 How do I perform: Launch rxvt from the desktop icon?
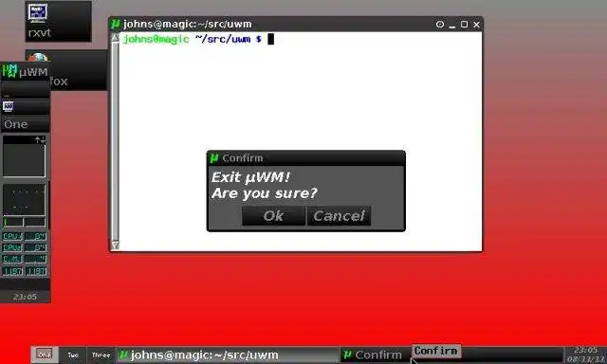58,21
